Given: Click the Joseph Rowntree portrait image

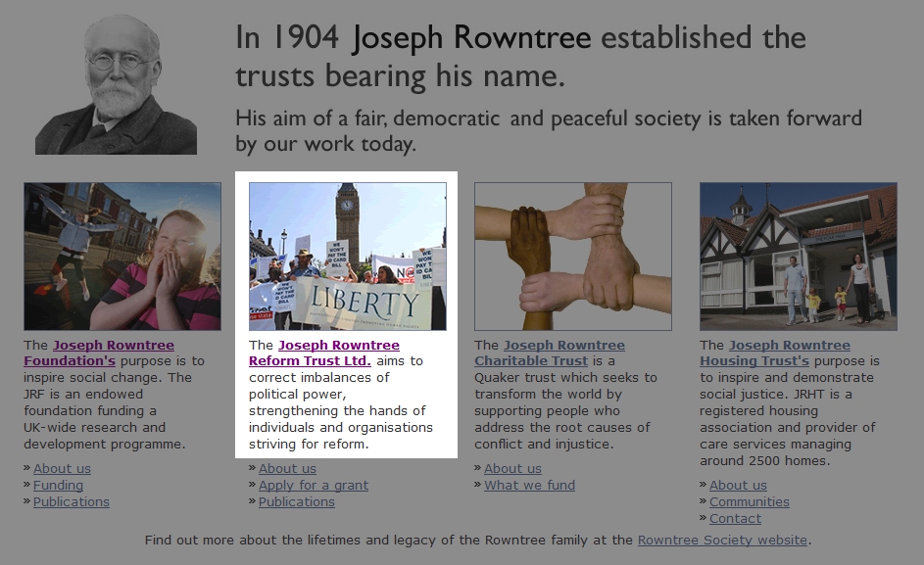Looking at the screenshot, I should click(x=116, y=84).
